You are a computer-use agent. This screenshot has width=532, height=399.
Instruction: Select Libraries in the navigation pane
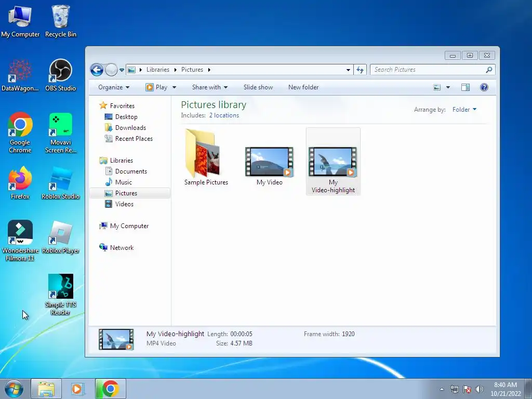click(x=116, y=161)
